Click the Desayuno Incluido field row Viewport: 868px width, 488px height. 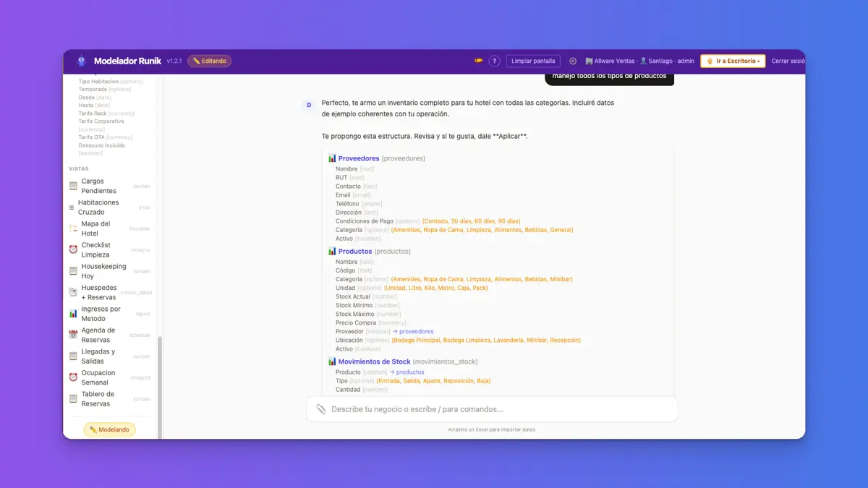(x=102, y=149)
